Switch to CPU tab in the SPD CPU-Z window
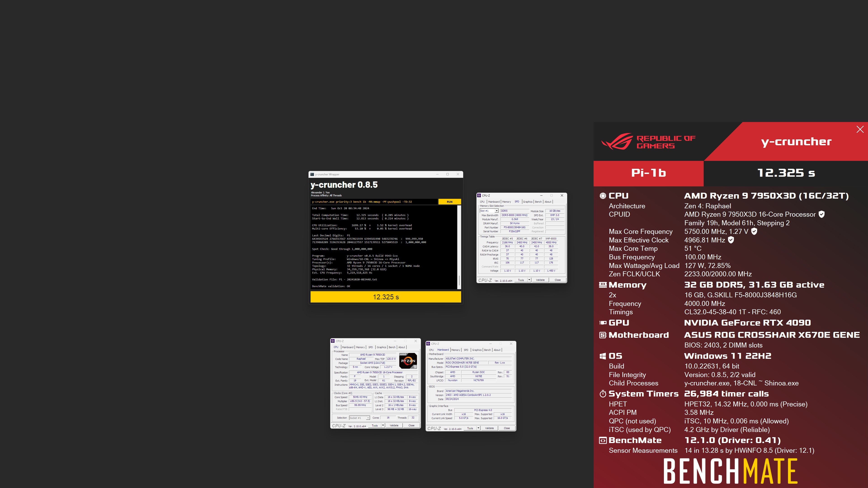Image resolution: width=868 pixels, height=488 pixels. tap(482, 202)
